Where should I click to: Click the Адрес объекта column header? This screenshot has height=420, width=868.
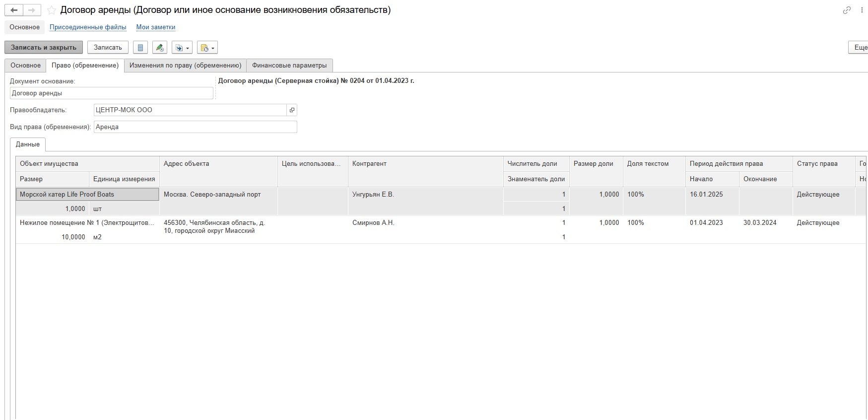click(x=218, y=171)
